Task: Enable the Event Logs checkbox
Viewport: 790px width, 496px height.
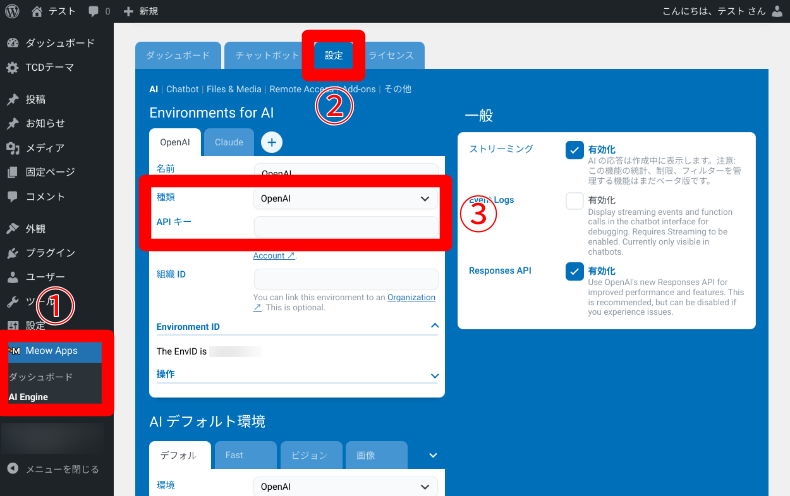Action: point(574,201)
